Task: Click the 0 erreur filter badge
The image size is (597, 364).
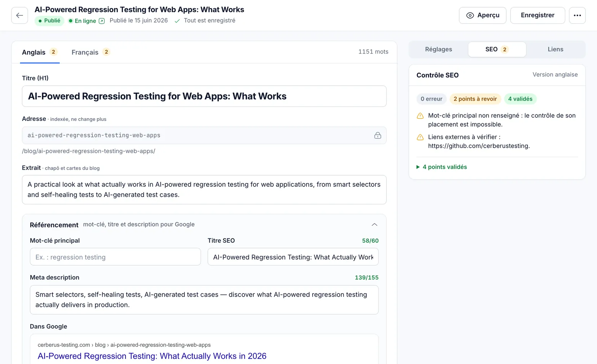Action: (x=431, y=99)
